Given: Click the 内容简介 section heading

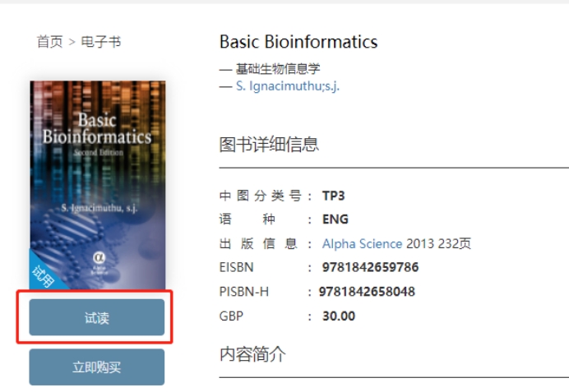Looking at the screenshot, I should [x=252, y=354].
